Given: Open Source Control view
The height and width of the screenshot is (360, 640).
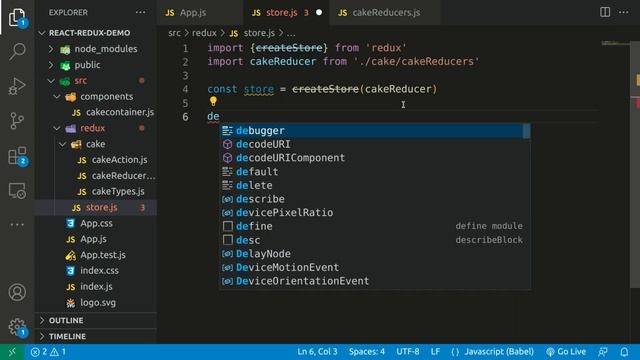Looking at the screenshot, I should (17, 121).
